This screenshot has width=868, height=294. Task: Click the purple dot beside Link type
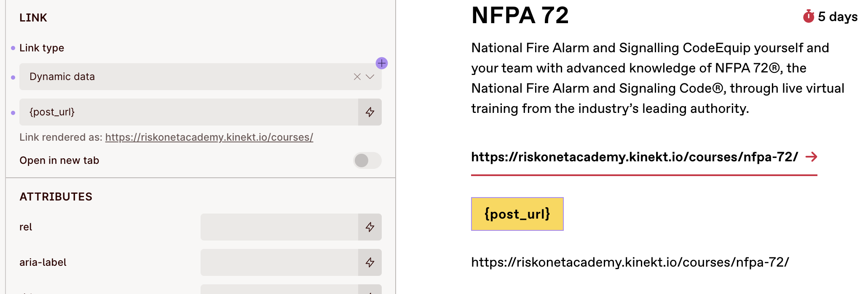coord(13,48)
